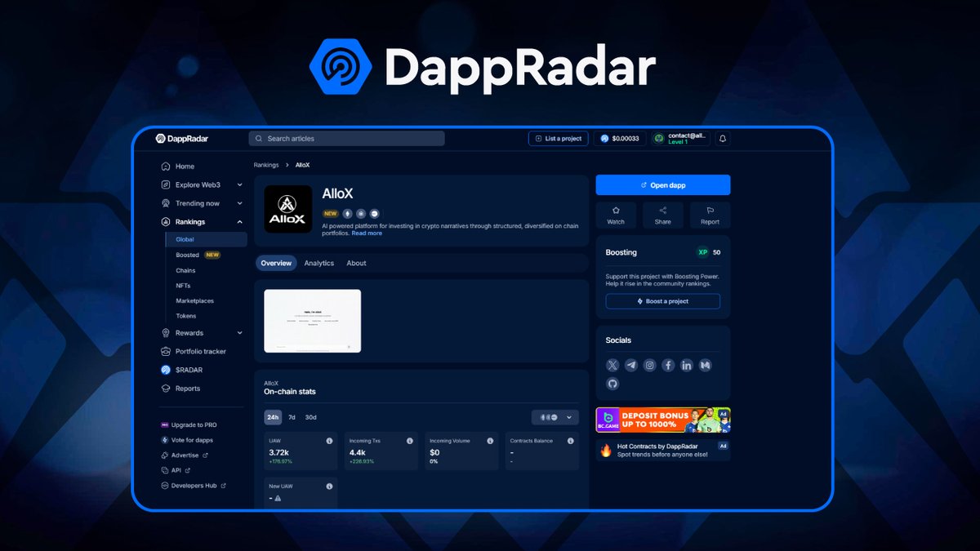This screenshot has width=980, height=551.
Task: Click the Report flag icon
Action: [x=710, y=210]
